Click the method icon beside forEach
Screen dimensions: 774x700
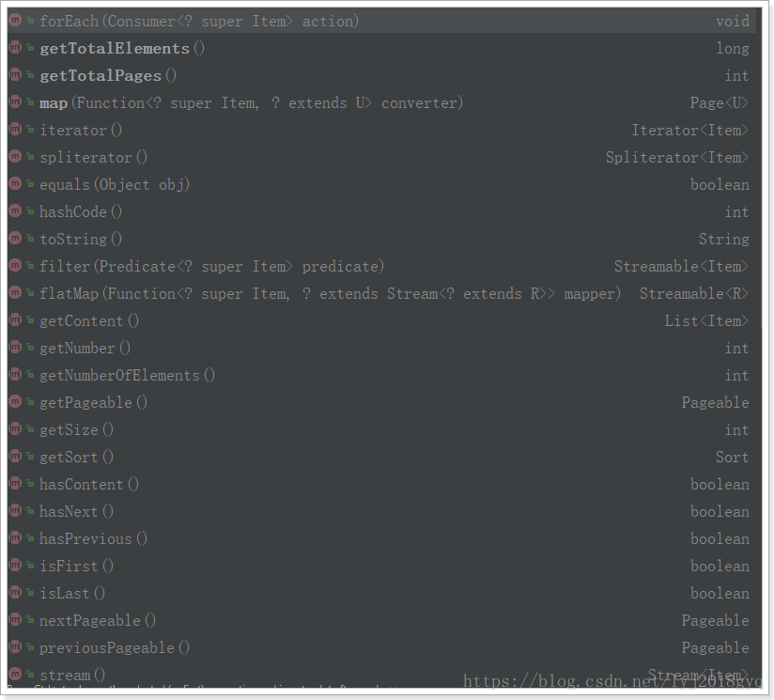[x=15, y=21]
